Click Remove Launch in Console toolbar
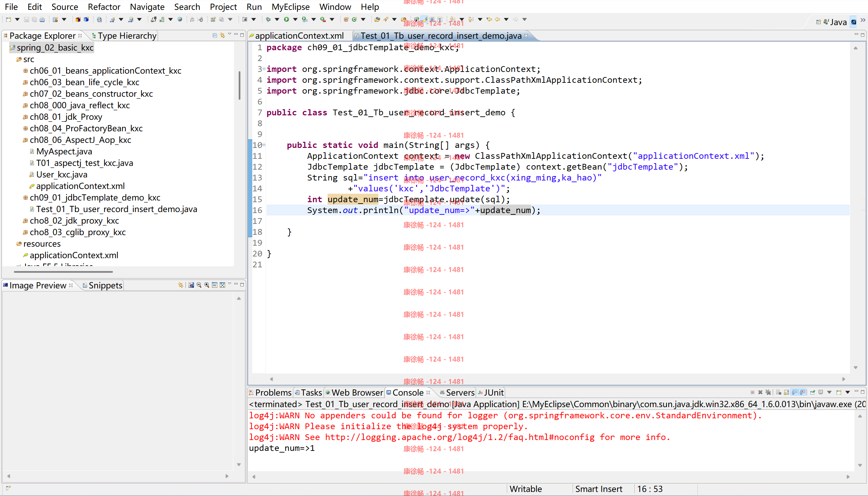This screenshot has height=496, width=868. tap(761, 393)
